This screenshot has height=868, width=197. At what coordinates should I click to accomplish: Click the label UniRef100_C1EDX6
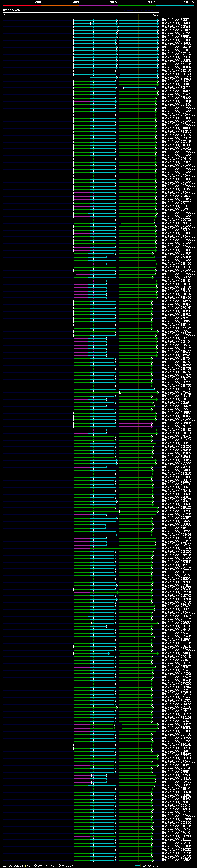(177, 84)
